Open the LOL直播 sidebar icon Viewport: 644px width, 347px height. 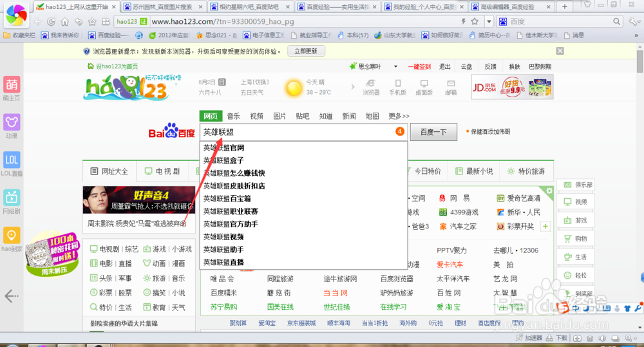tap(12, 164)
